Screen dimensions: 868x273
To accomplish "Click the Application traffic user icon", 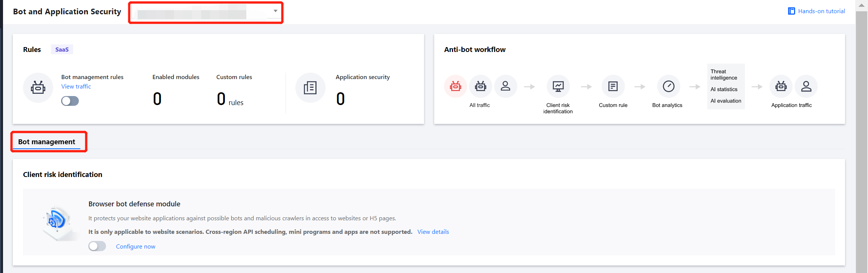I will (x=806, y=86).
